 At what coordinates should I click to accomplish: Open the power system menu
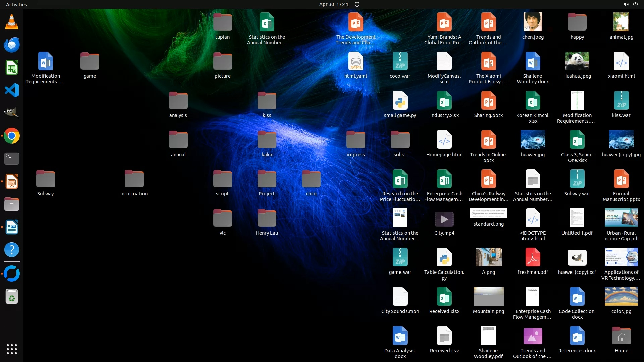635,4
